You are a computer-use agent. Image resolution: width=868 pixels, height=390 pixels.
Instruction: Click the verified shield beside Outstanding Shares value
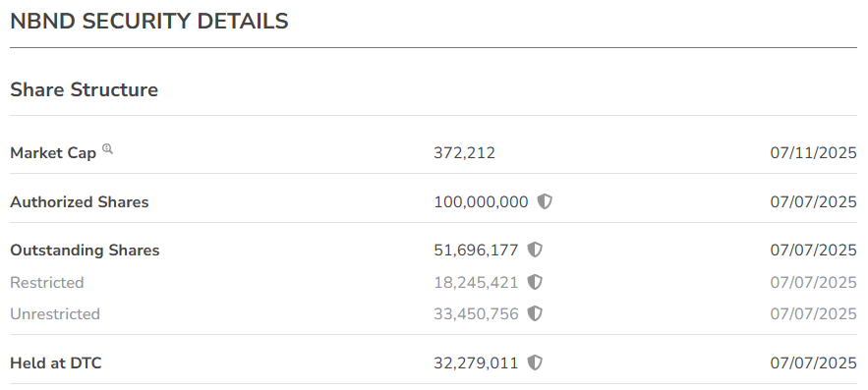[535, 250]
